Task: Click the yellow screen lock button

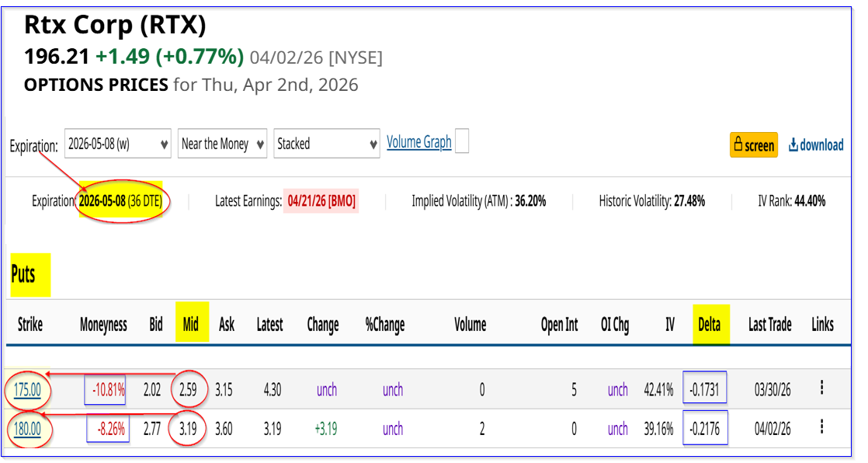Action: pyautogui.click(x=753, y=145)
